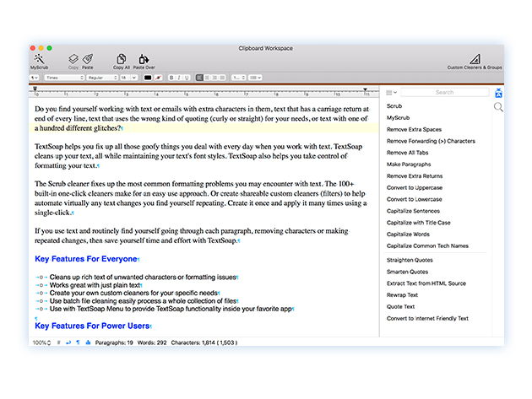Select the magnifier sidebar icon
The width and height of the screenshot is (532, 399).
(498, 107)
